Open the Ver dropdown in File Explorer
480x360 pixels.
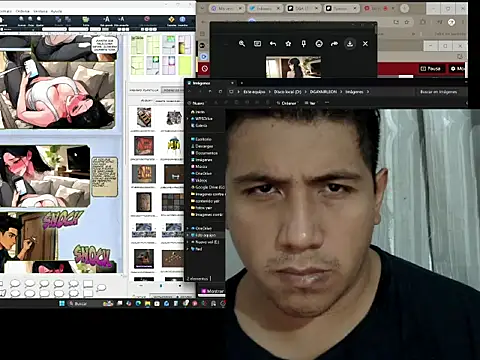point(311,103)
